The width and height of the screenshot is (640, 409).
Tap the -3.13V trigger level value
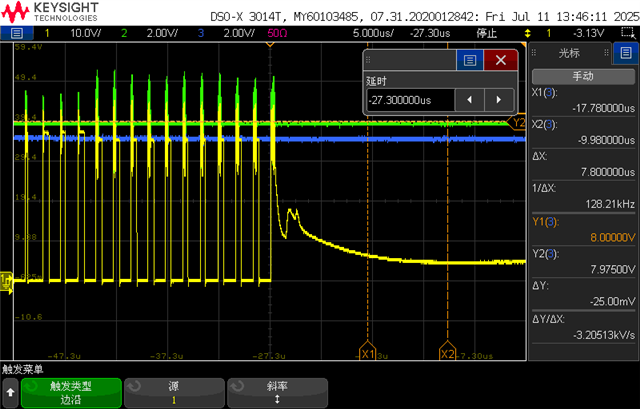tap(588, 33)
